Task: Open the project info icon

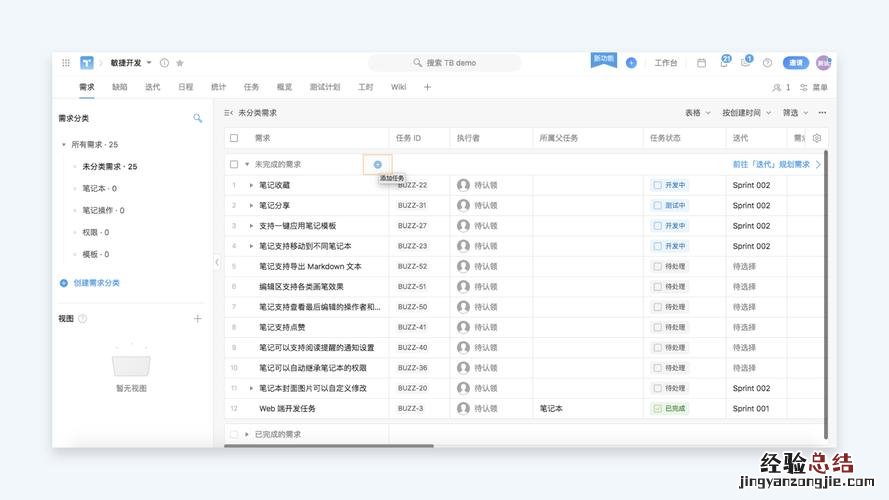Action: click(164, 63)
